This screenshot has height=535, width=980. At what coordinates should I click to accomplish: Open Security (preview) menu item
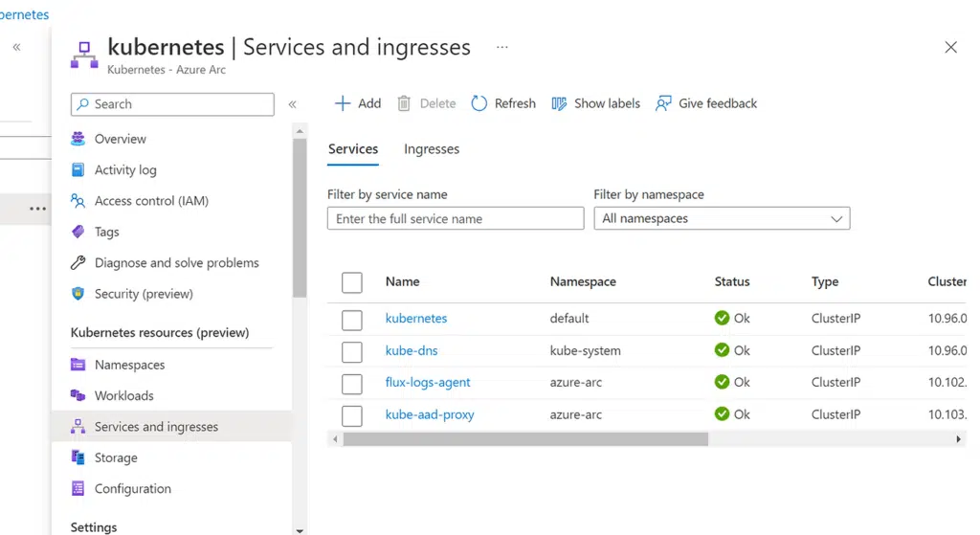click(144, 294)
